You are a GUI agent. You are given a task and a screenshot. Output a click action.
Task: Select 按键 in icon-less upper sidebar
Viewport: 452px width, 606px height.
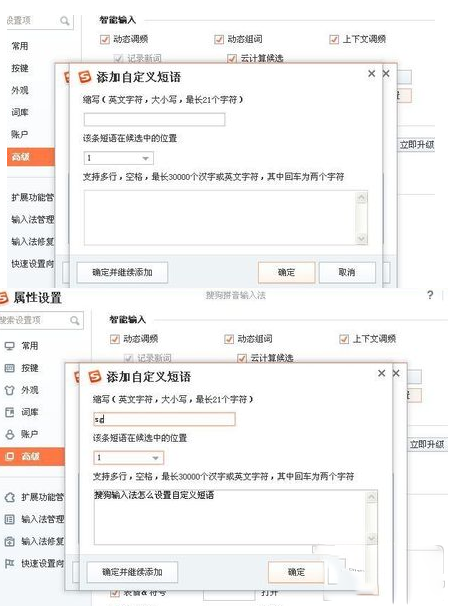[x=20, y=68]
